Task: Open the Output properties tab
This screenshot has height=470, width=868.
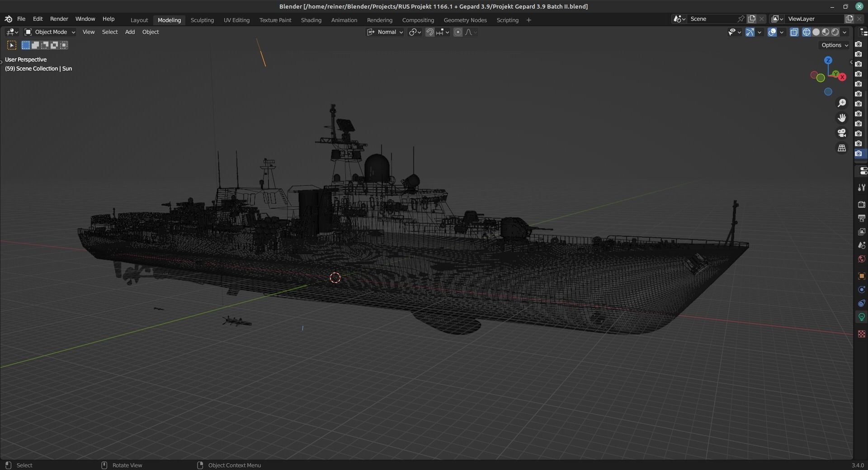Action: [862, 218]
